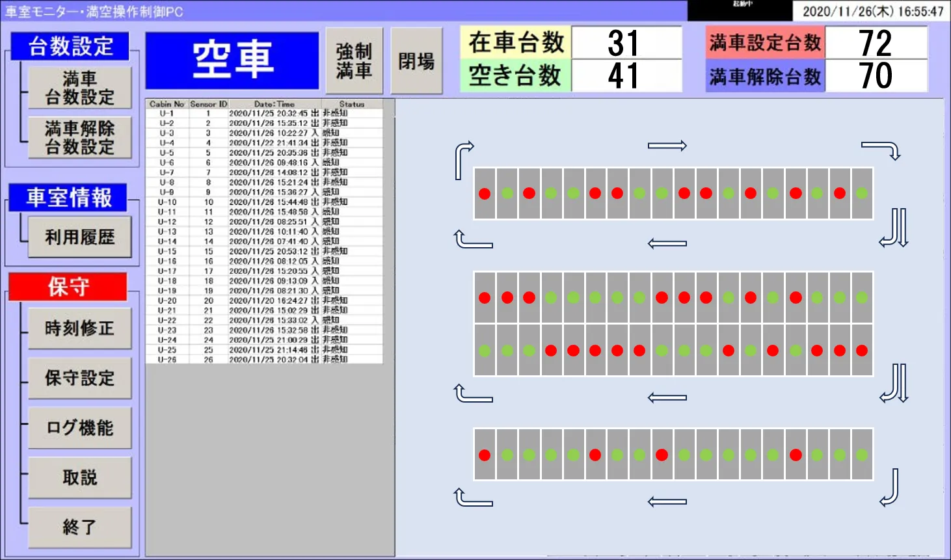The height and width of the screenshot is (560, 951).
Task: Click the 時刻修正 time correction button
Action: (x=80, y=328)
